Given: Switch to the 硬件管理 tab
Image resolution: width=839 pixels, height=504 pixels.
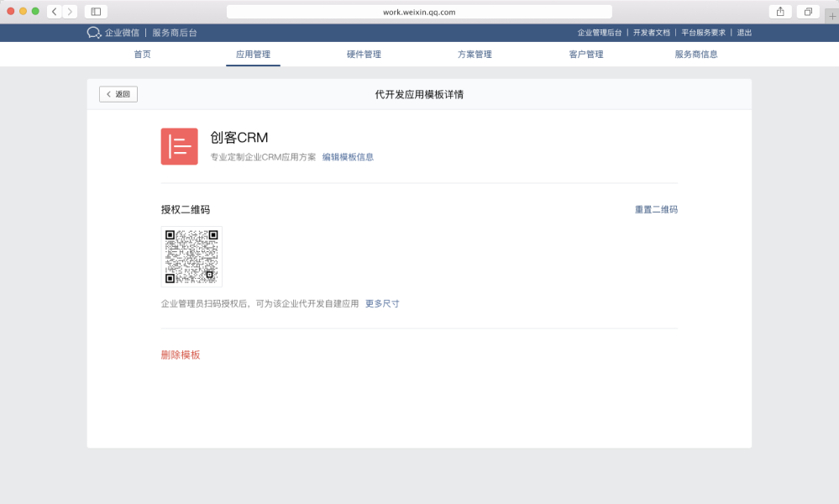Looking at the screenshot, I should tap(364, 54).
